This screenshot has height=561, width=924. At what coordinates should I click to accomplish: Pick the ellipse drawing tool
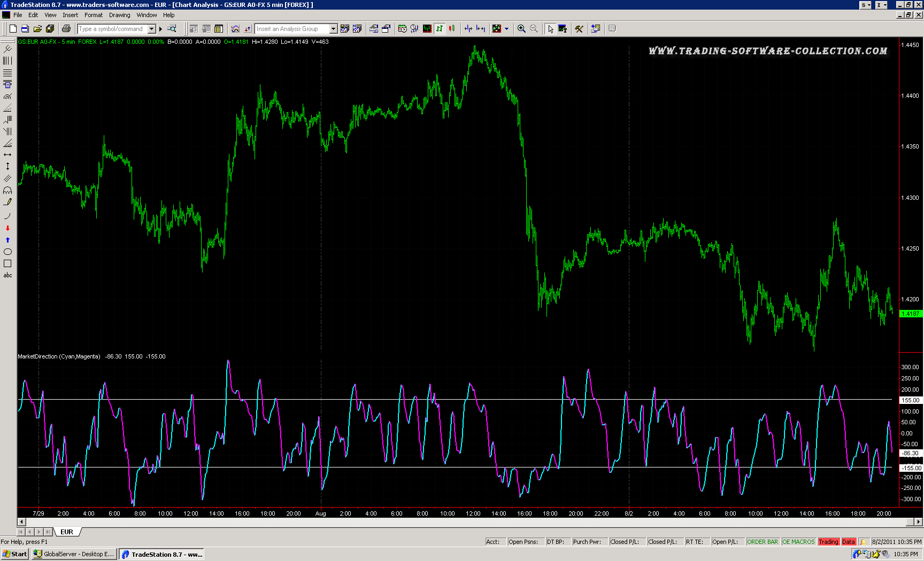point(7,252)
